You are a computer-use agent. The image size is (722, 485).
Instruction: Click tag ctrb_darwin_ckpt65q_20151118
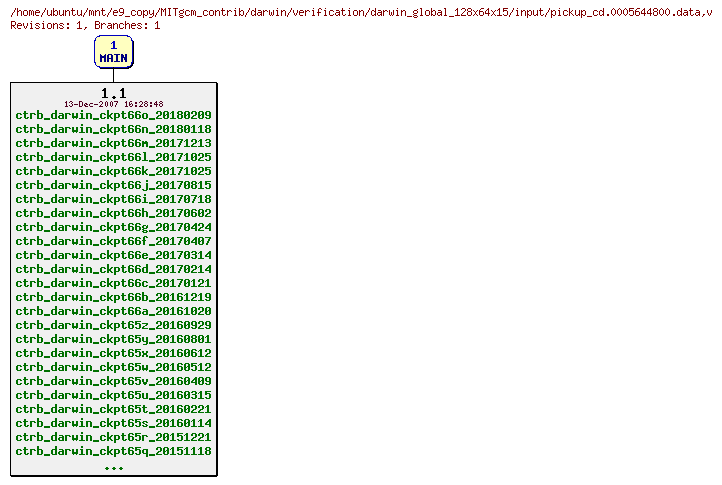(114, 451)
